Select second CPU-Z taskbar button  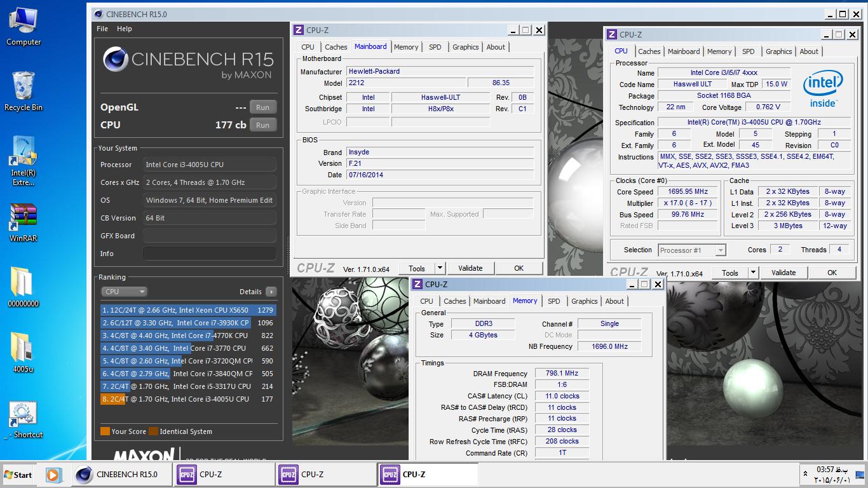pos(326,474)
